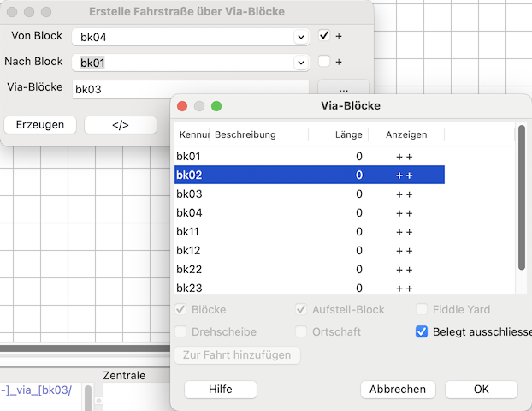Open Hilfe in the Via-Blöcke dialog
This screenshot has height=411, width=532.
tap(221, 389)
